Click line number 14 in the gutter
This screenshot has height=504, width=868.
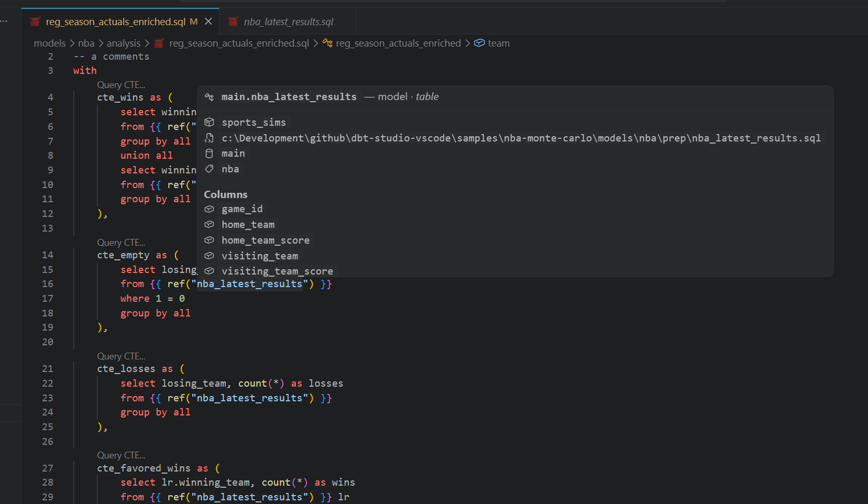(x=48, y=255)
